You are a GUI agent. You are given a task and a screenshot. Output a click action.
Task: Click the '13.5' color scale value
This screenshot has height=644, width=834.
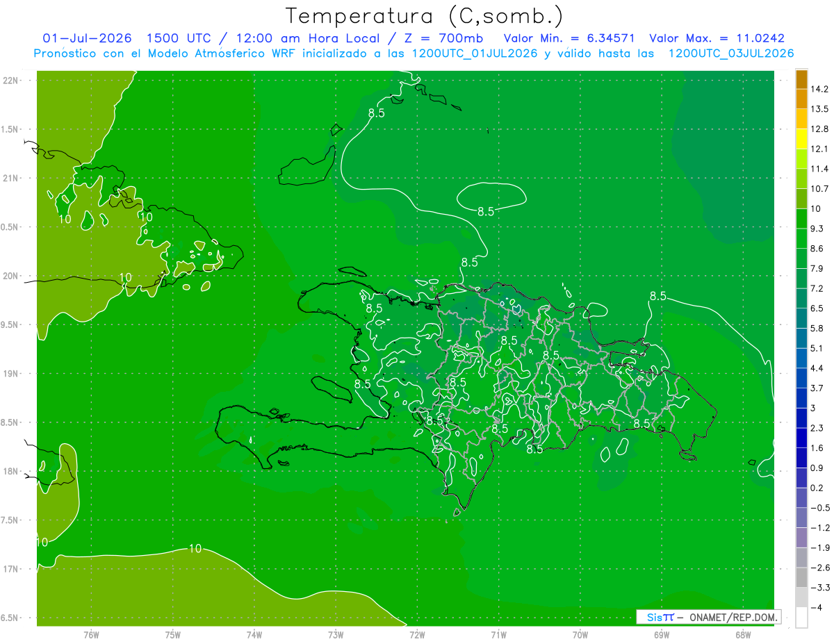tap(819, 109)
